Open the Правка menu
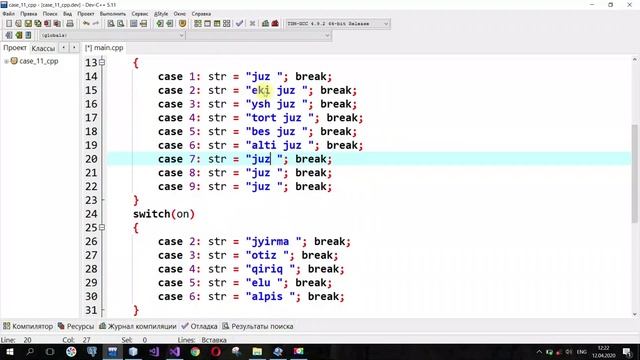This screenshot has height=360, width=640. pos(29,13)
